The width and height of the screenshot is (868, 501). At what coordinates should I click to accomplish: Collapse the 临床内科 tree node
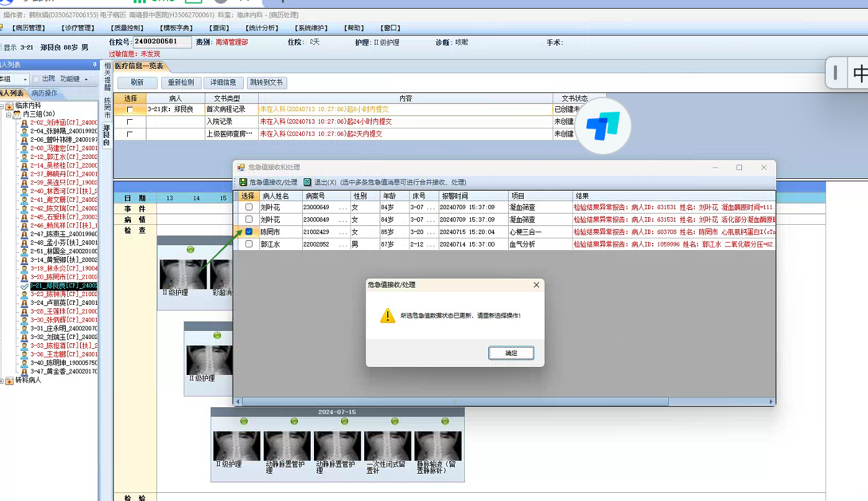(2, 106)
